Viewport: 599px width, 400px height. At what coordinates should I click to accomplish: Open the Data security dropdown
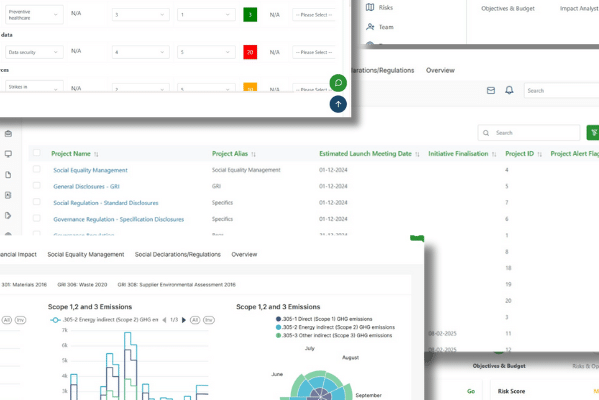click(34, 52)
